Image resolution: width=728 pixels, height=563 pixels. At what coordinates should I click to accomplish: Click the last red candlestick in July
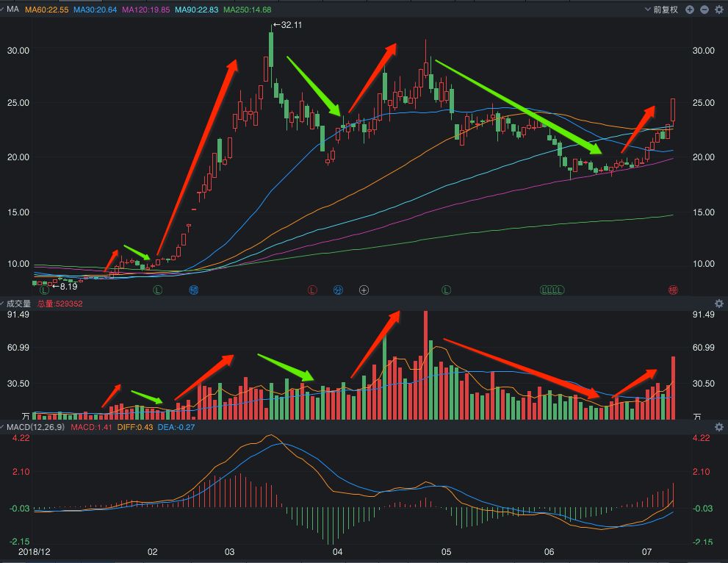pyautogui.click(x=673, y=110)
